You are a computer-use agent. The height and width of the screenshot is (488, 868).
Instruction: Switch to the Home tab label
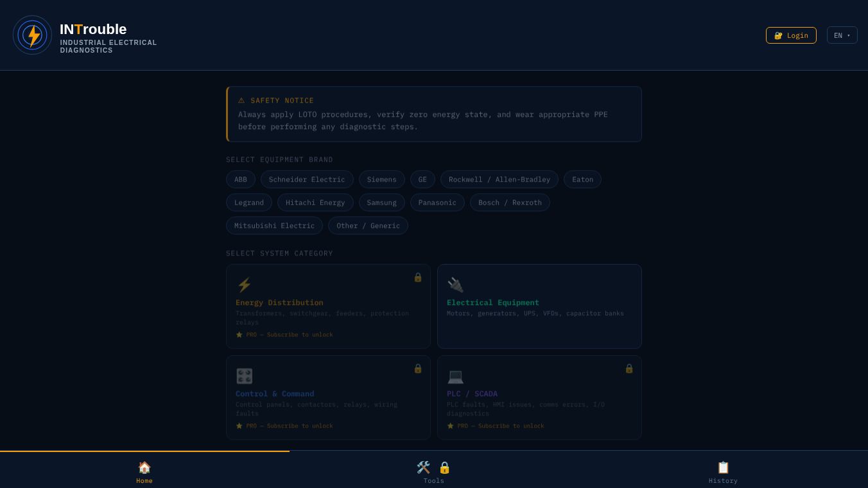pyautogui.click(x=144, y=481)
